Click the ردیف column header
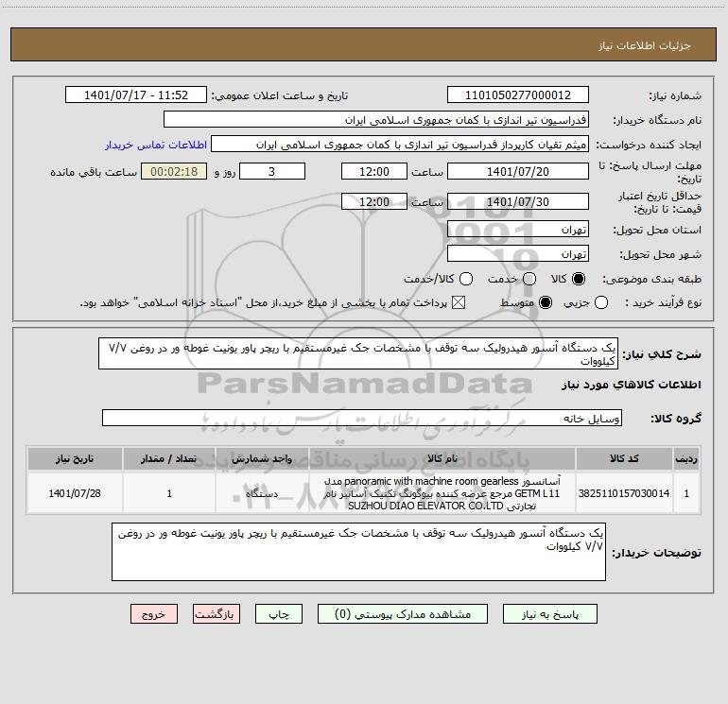The height and width of the screenshot is (704, 728). [x=686, y=458]
